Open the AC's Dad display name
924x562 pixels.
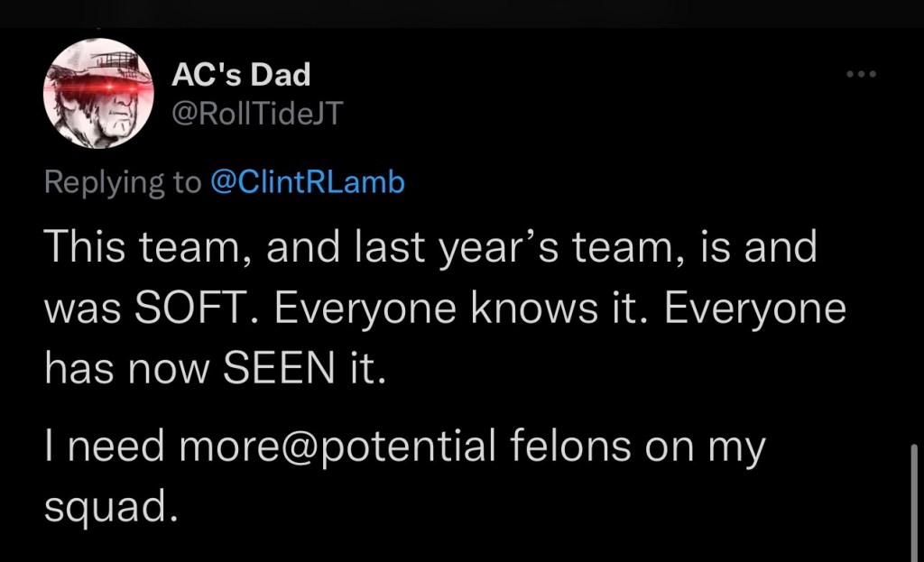[241, 75]
